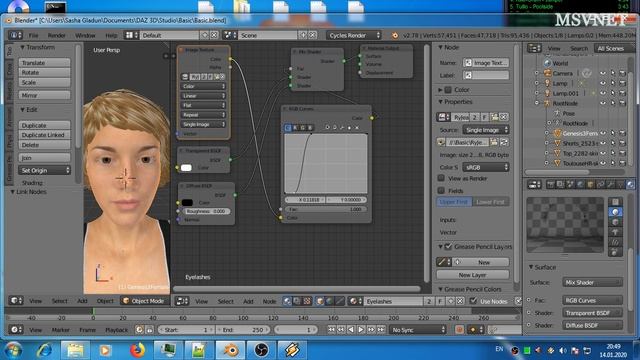
Task: Click the End frame 250 field
Action: 243,329
